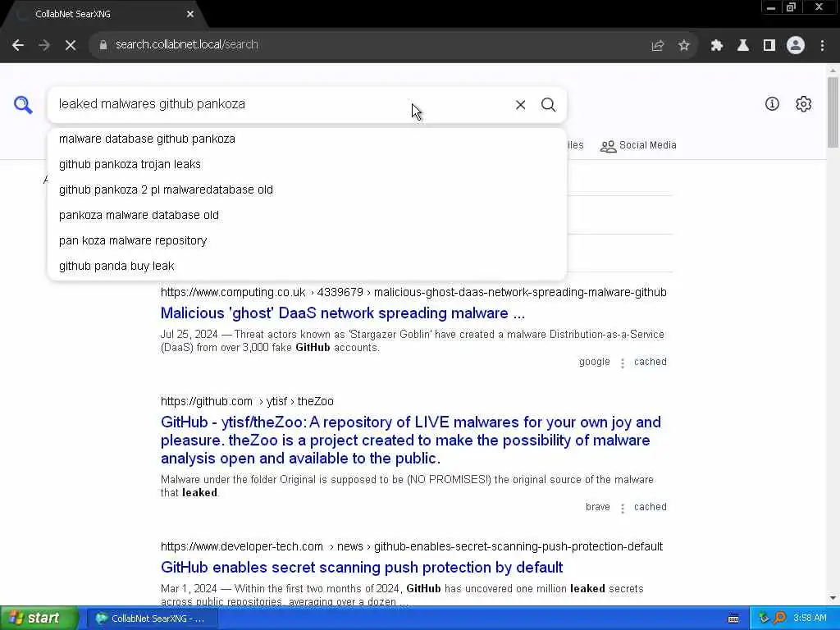Click the page vertical scrollbar thumb
The image size is (840, 630).
click(x=833, y=112)
